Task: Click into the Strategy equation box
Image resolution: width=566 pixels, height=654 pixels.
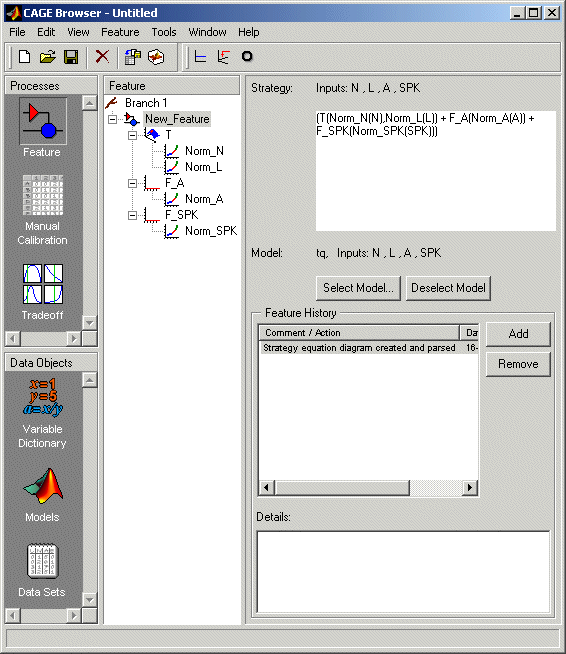Action: (x=435, y=171)
